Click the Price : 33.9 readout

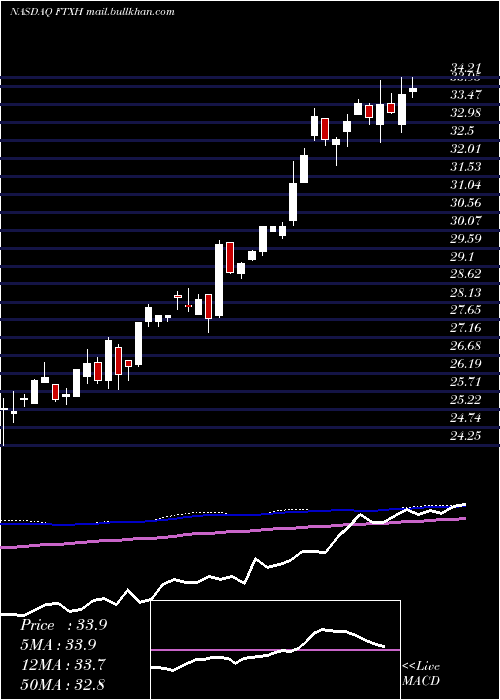click(63, 625)
